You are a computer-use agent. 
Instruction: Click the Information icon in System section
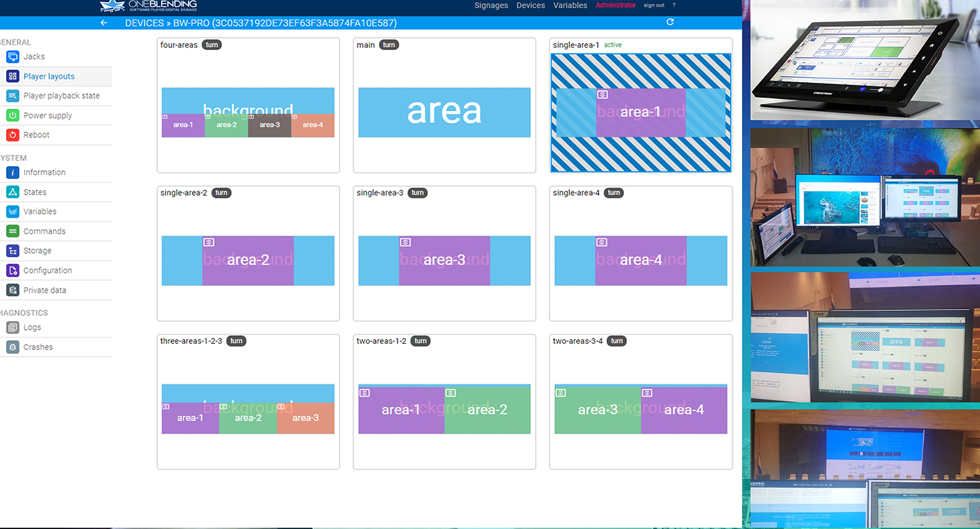click(x=12, y=173)
